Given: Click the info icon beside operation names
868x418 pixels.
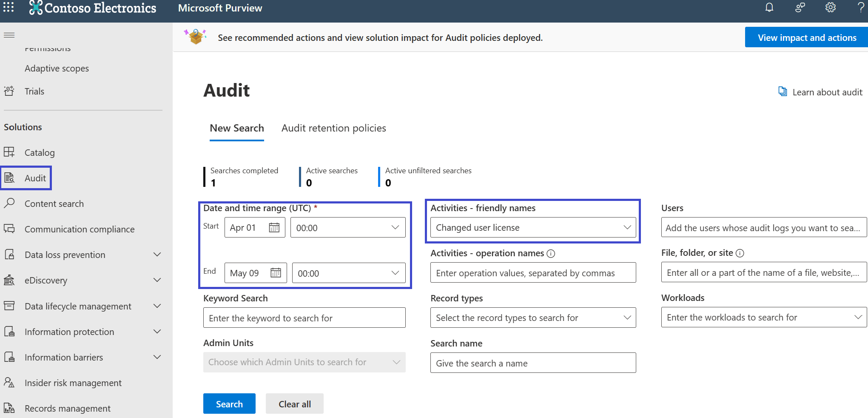Looking at the screenshot, I should point(551,254).
